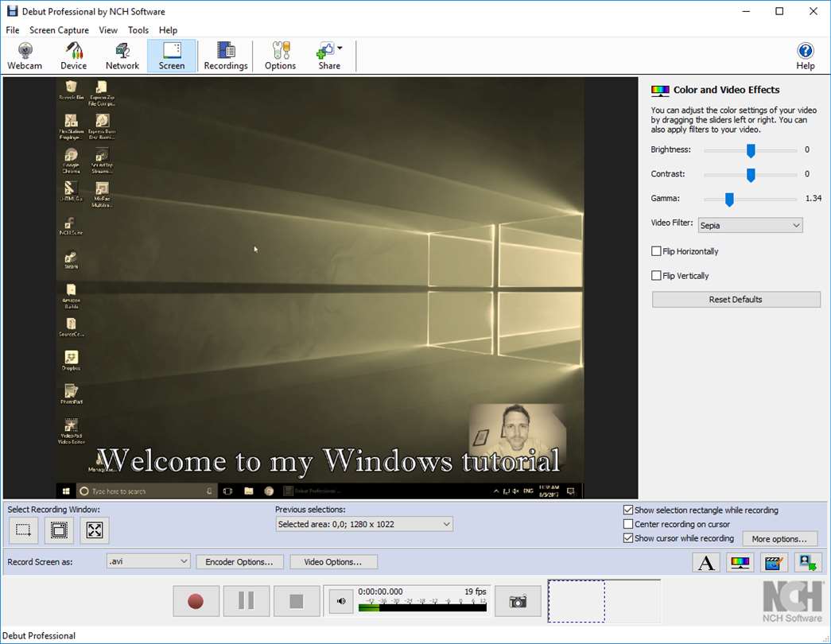Image resolution: width=831 pixels, height=644 pixels.
Task: Select rectangular region selection tool
Action: (x=23, y=530)
